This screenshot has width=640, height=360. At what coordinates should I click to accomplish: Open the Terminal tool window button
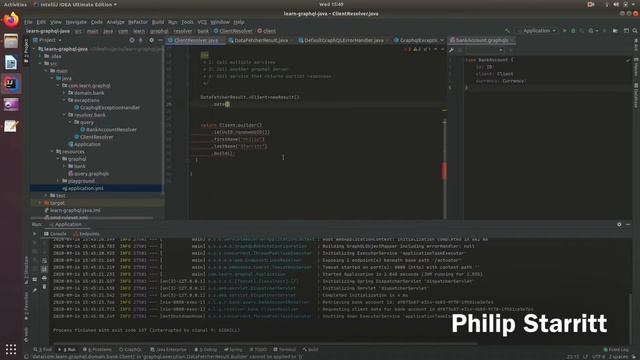[x=284, y=350]
